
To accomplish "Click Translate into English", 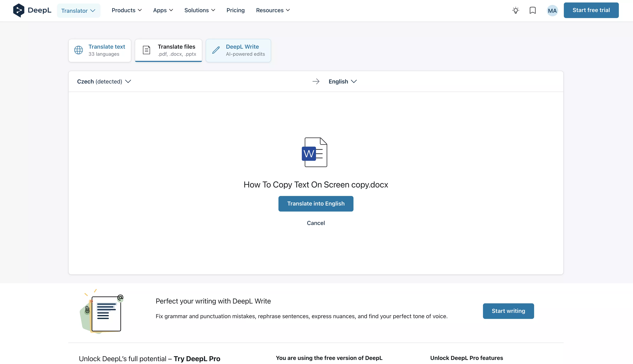I will (x=315, y=204).
